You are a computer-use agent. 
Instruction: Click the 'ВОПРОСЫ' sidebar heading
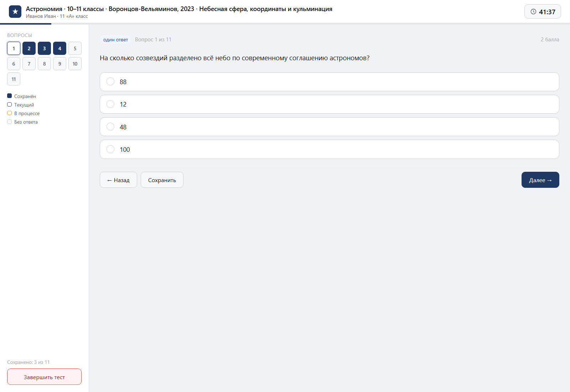click(x=20, y=35)
